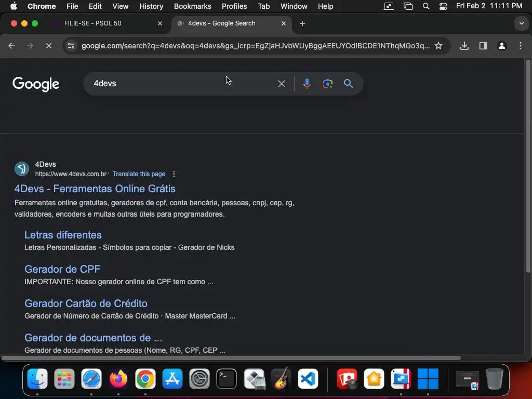Open the Profiles menu

(234, 6)
